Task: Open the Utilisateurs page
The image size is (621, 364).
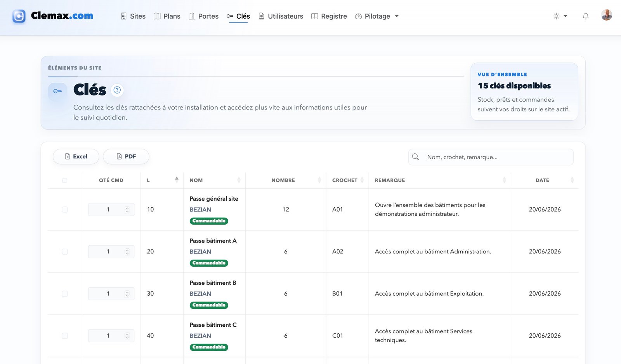Action: tap(281, 16)
